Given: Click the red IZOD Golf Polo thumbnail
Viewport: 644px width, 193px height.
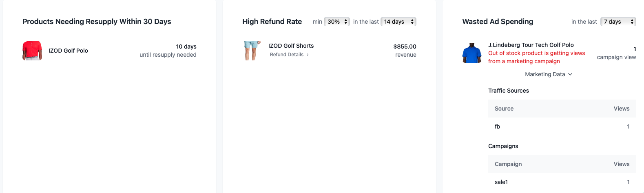Looking at the screenshot, I should coord(32,51).
